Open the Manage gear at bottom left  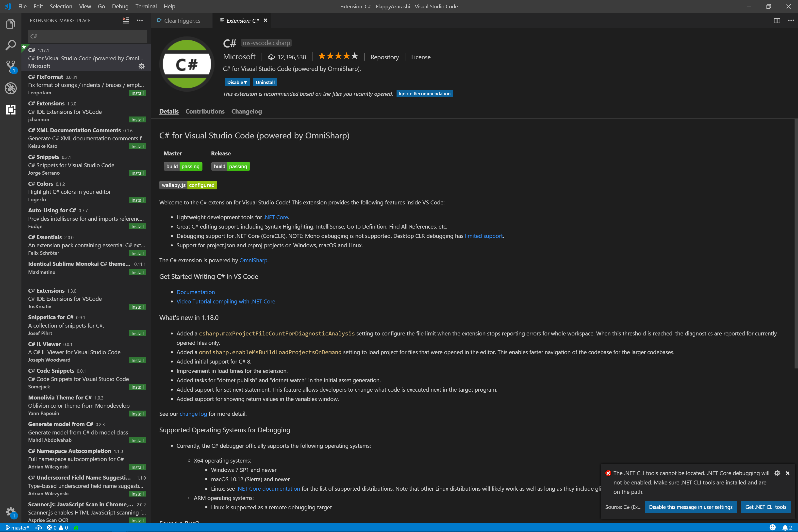click(x=11, y=512)
